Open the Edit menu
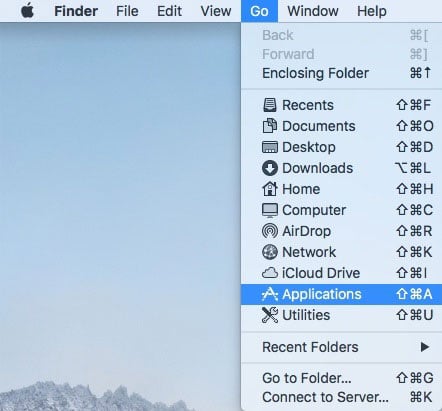 pyautogui.click(x=169, y=11)
